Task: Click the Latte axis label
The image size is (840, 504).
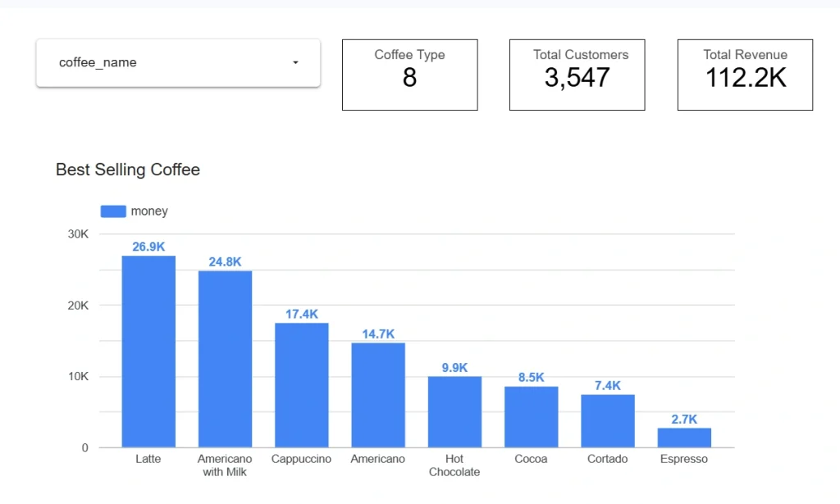Action: (148, 459)
